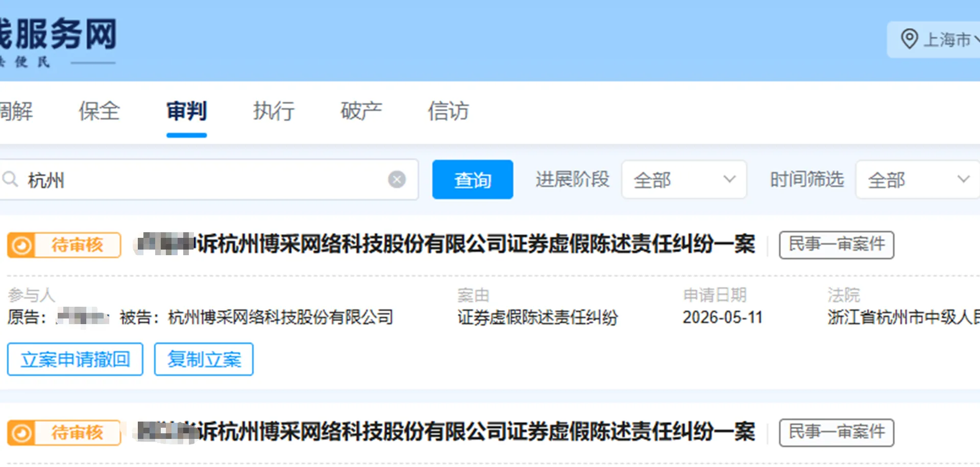Focus the search field containing 杭州
Image resolution: width=980 pixels, height=467 pixels.
tap(209, 180)
